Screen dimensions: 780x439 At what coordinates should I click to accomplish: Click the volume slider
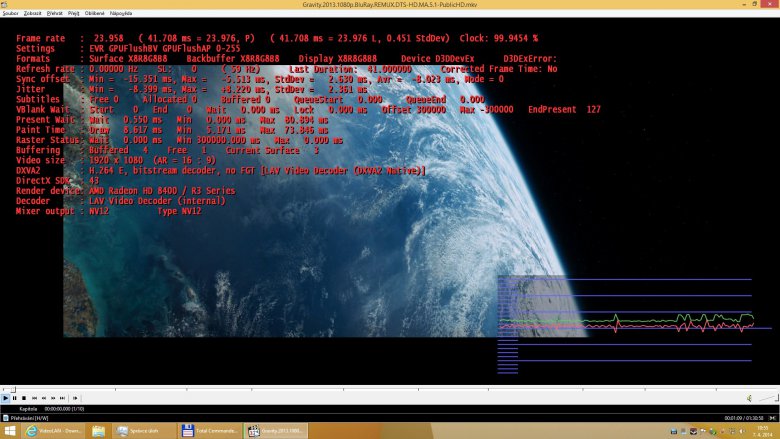tap(768, 398)
